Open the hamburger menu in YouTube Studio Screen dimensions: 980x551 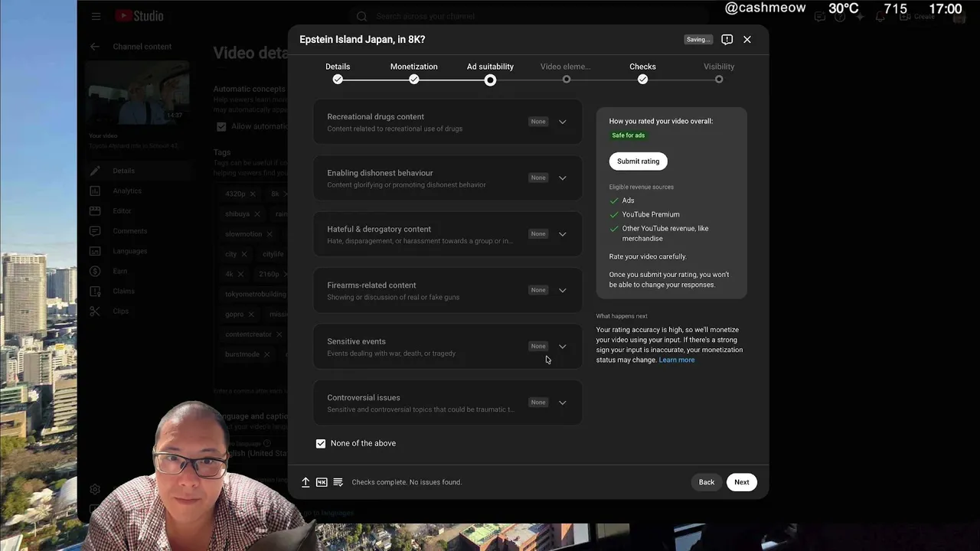click(96, 16)
